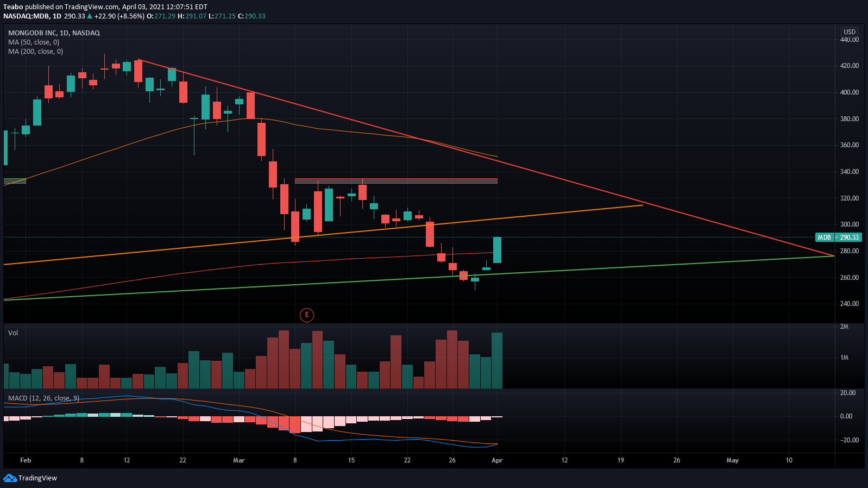This screenshot has width=868, height=488.
Task: Click the 380.00 price axis label
Action: tap(850, 119)
